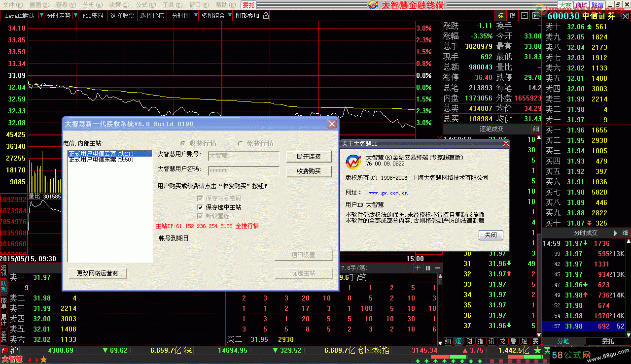Click the 撤单 sidebar icon
Image resolution: width=631 pixels, height=364 pixels.
coord(4,303)
